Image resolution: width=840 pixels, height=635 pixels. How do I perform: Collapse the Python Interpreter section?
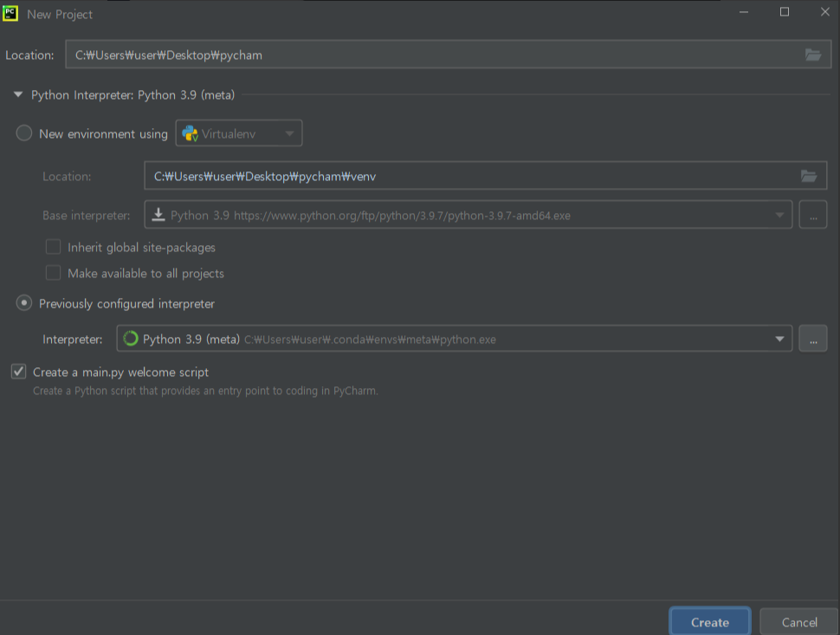click(18, 94)
